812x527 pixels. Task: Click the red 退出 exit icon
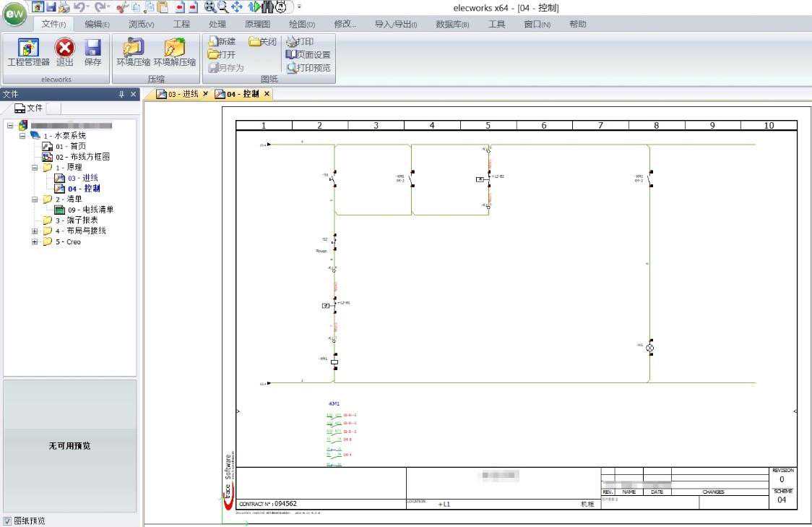pyautogui.click(x=65, y=48)
